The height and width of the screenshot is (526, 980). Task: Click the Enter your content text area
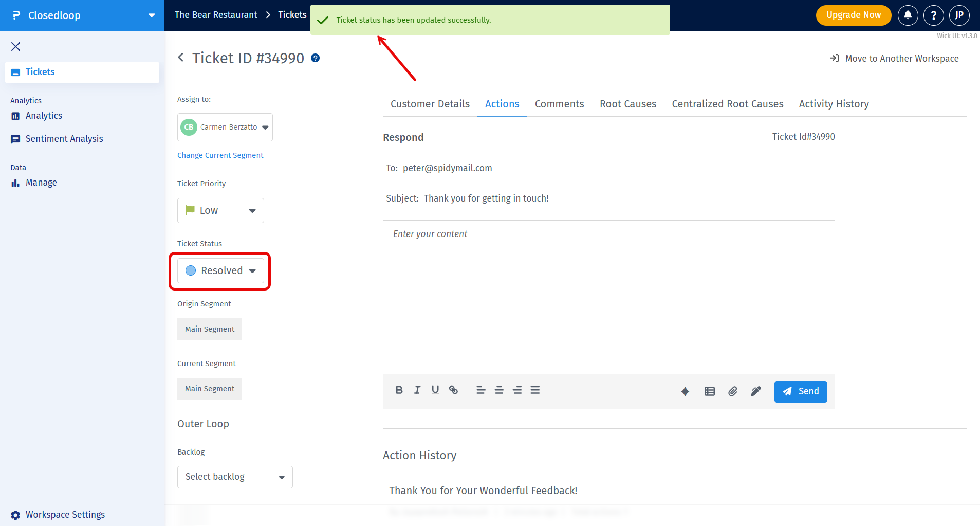click(x=609, y=297)
